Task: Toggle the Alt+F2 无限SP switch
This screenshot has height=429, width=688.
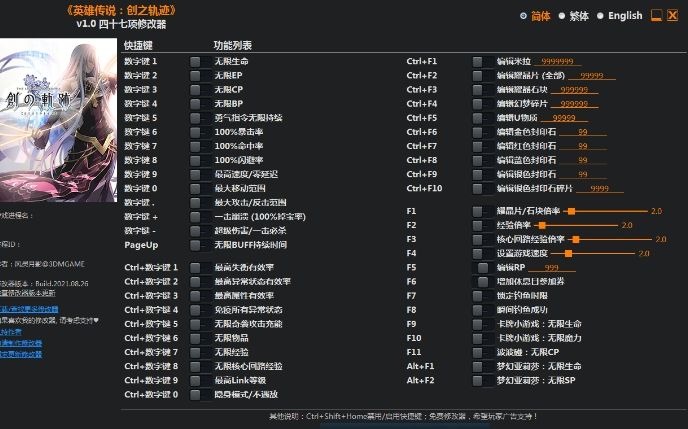Action: coord(483,380)
